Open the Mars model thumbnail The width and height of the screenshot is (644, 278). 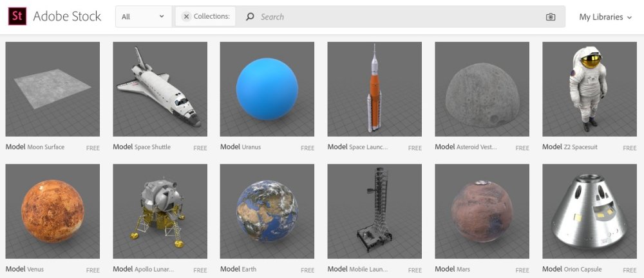[x=482, y=211]
